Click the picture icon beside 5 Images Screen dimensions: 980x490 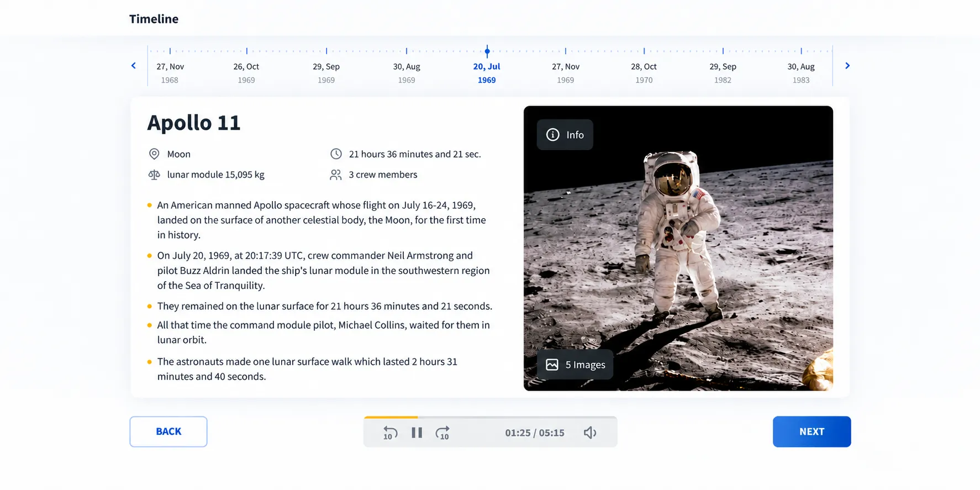552,365
